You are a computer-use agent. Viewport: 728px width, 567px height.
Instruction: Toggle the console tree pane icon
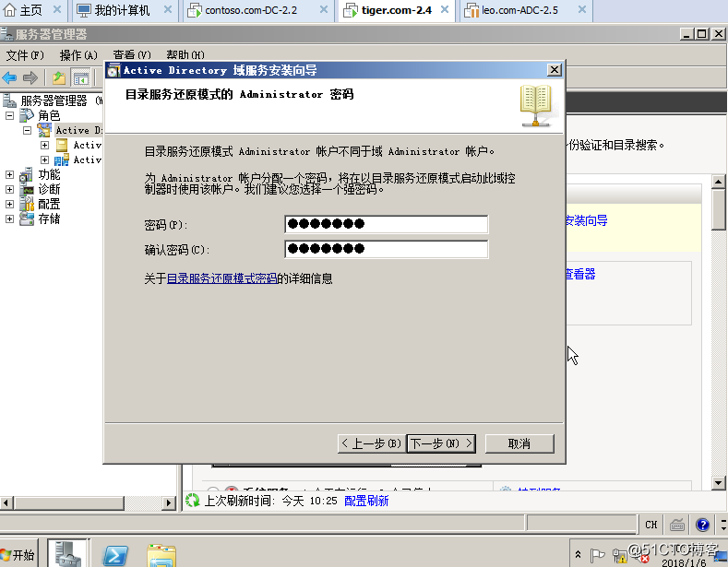pyautogui.click(x=81, y=78)
